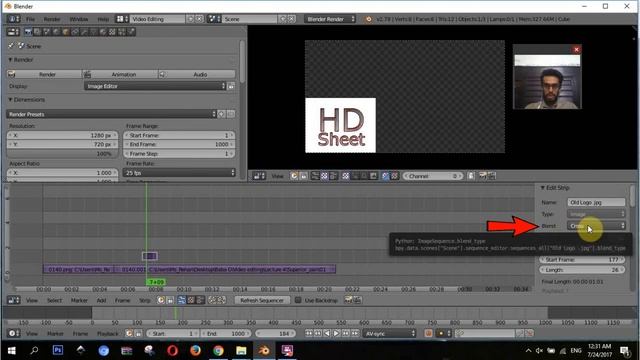Click the scene selector browse icon
This screenshot has width=640, height=360.
pos(214,19)
